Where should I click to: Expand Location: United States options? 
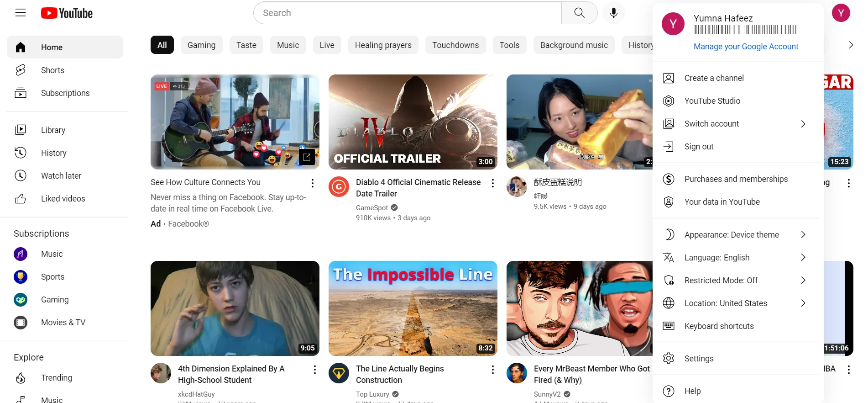[736, 303]
